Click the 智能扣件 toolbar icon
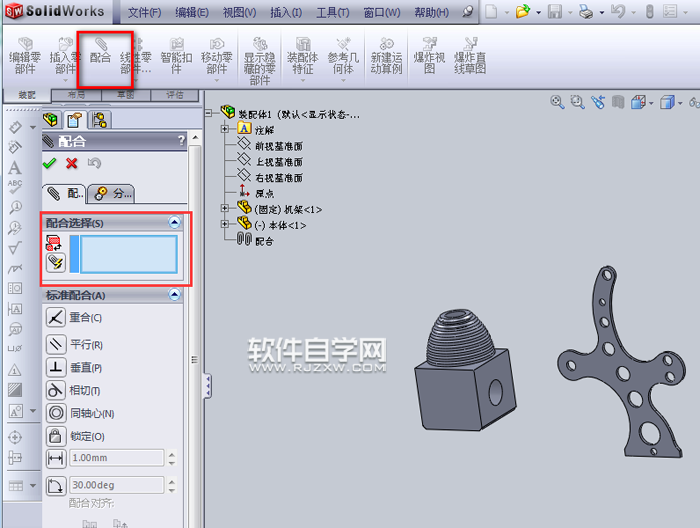Screen dimensions: 700x528 click(176, 56)
